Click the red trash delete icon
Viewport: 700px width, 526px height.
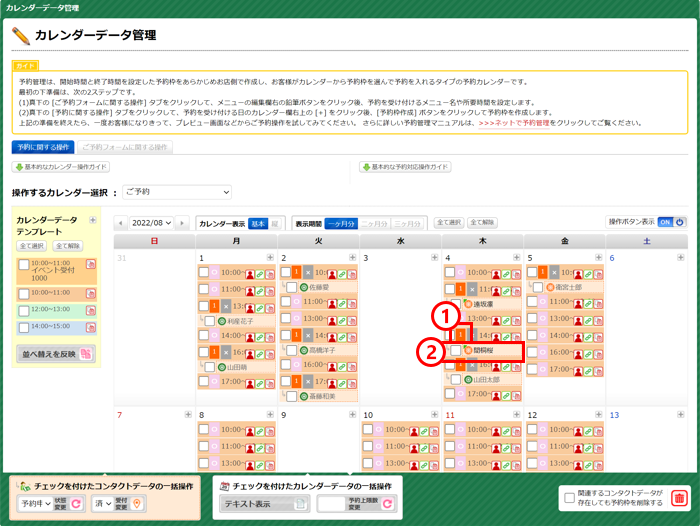coord(679,498)
